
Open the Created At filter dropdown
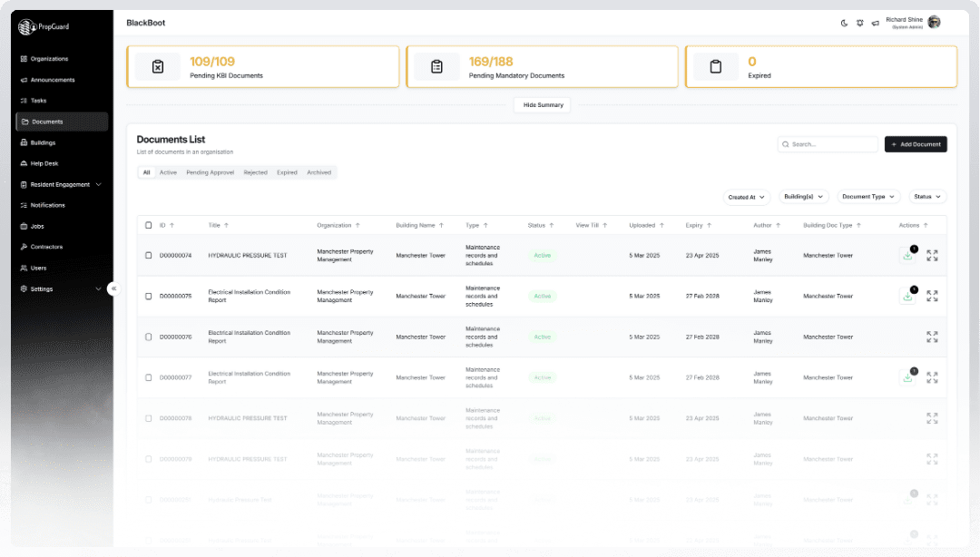pos(746,197)
